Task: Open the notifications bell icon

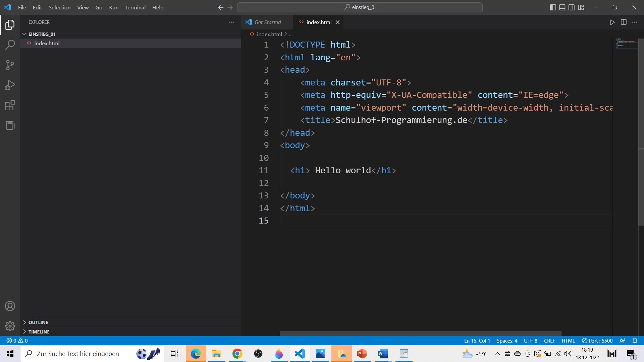Action: pos(635,341)
